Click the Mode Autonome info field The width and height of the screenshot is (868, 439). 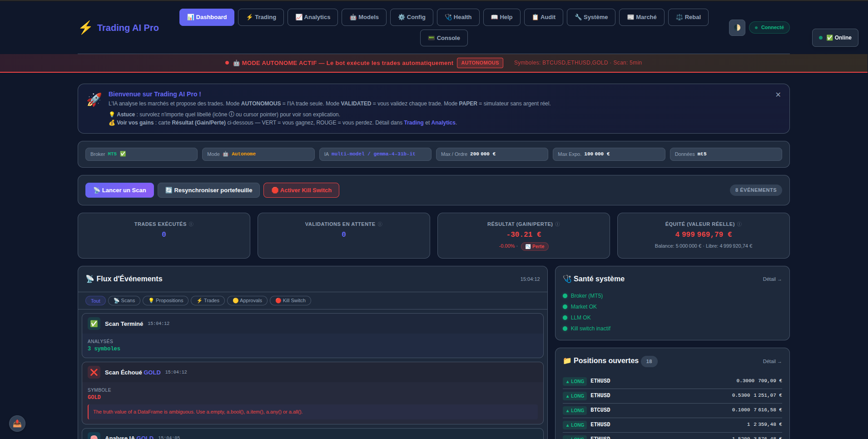point(258,154)
